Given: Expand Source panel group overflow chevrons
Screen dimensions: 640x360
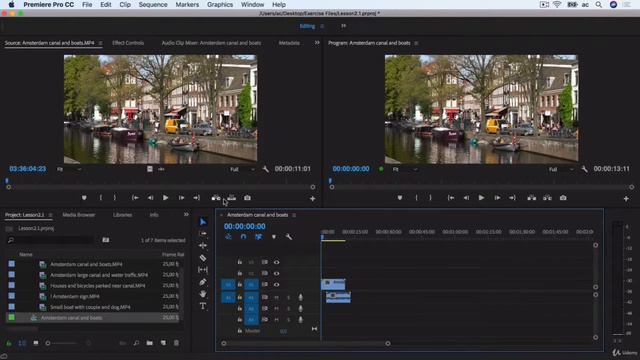Looking at the screenshot, I should (317, 42).
